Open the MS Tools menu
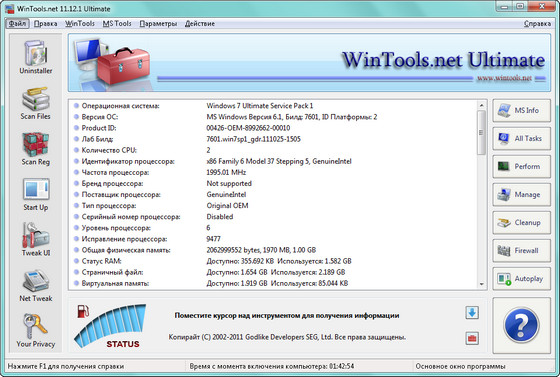The width and height of the screenshot is (560, 377). [x=117, y=24]
